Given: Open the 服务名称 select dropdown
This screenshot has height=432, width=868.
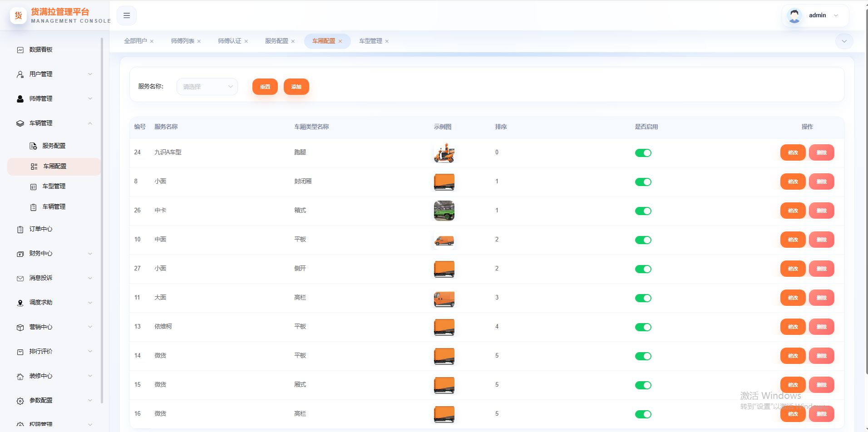Looking at the screenshot, I should click(x=207, y=87).
